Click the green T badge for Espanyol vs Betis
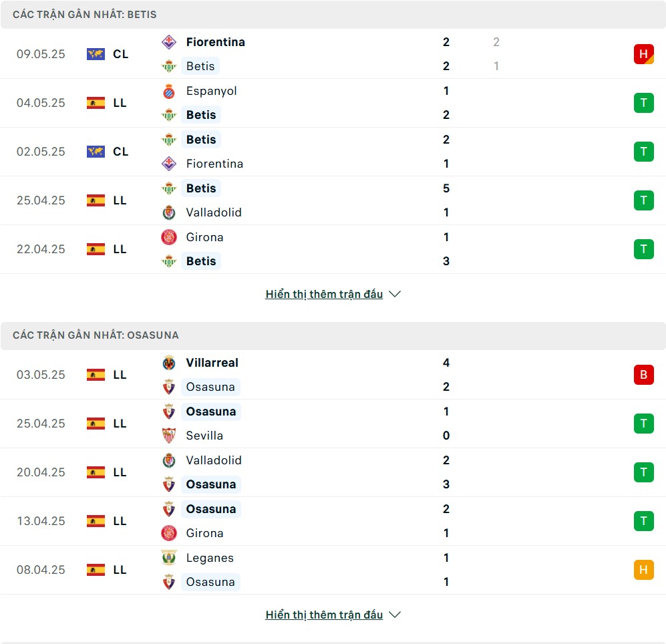 pyautogui.click(x=643, y=103)
